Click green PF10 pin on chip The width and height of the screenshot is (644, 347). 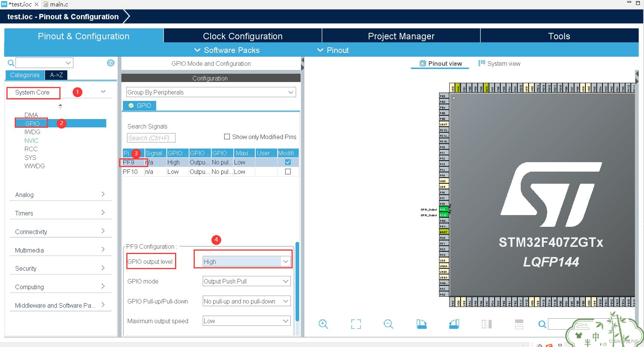(443, 215)
